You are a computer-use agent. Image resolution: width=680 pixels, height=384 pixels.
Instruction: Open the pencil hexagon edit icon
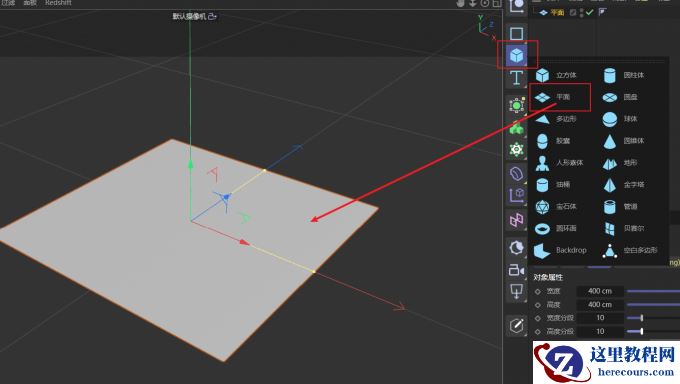[517, 325]
